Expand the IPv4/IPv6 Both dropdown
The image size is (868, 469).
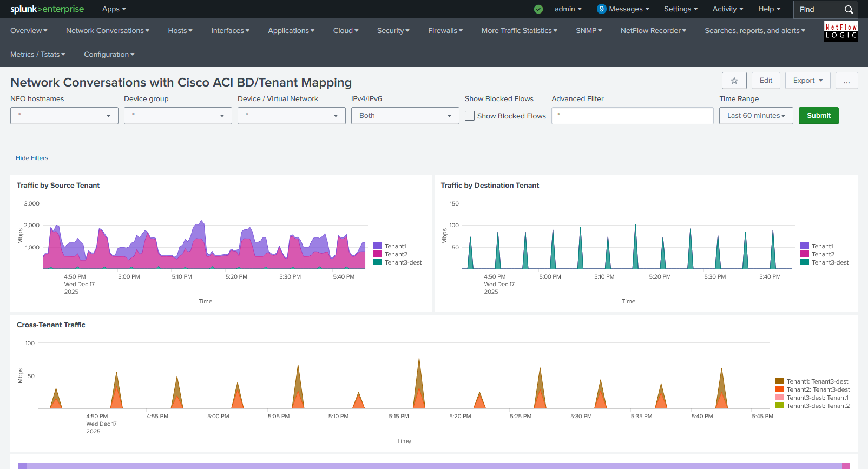[x=405, y=116]
